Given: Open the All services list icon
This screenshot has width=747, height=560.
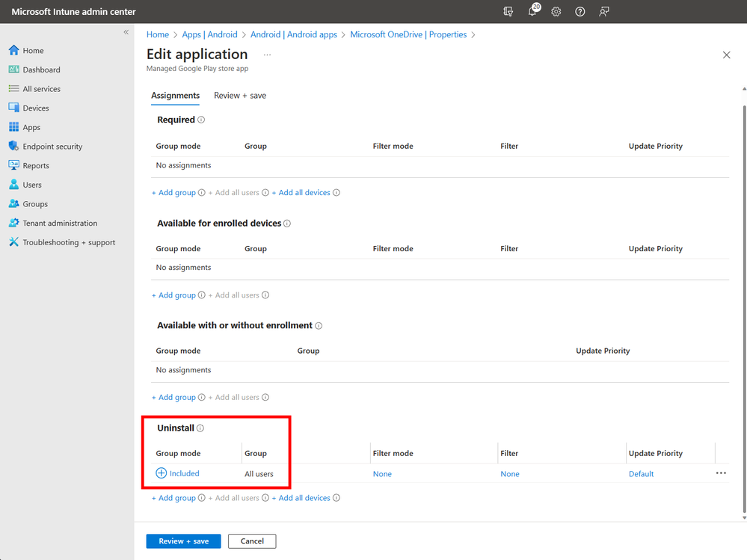Looking at the screenshot, I should [x=13, y=88].
